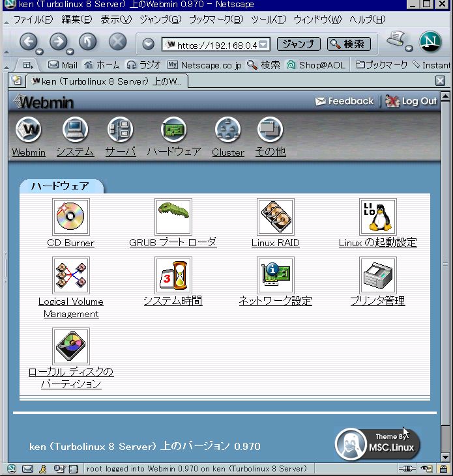Select the ハードウェア circuit board icon
This screenshot has height=476, width=453.
(173, 130)
